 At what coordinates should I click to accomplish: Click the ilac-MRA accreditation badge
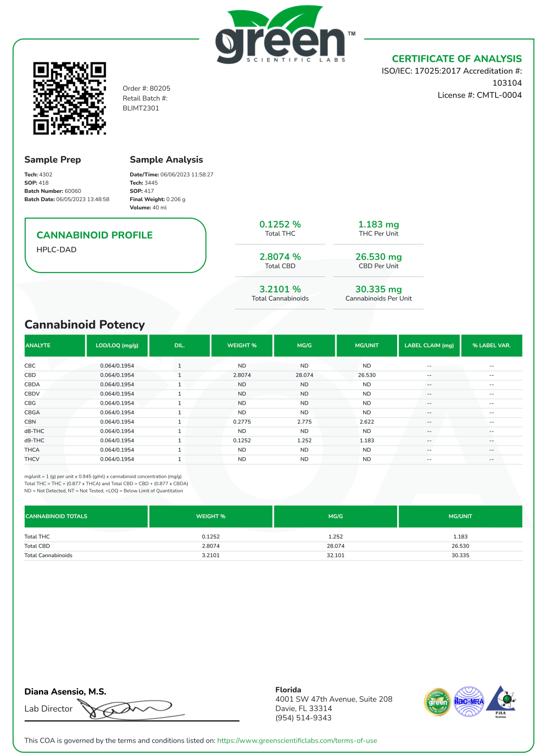pos(469,701)
